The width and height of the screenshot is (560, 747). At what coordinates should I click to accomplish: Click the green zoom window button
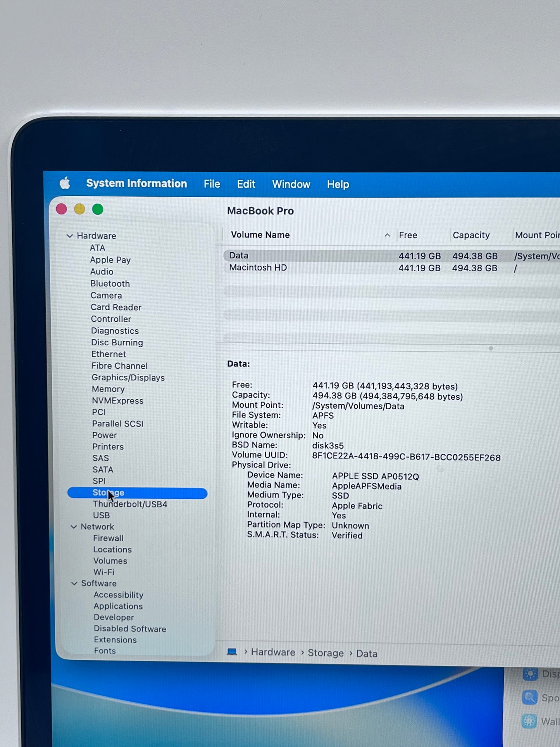(x=98, y=209)
